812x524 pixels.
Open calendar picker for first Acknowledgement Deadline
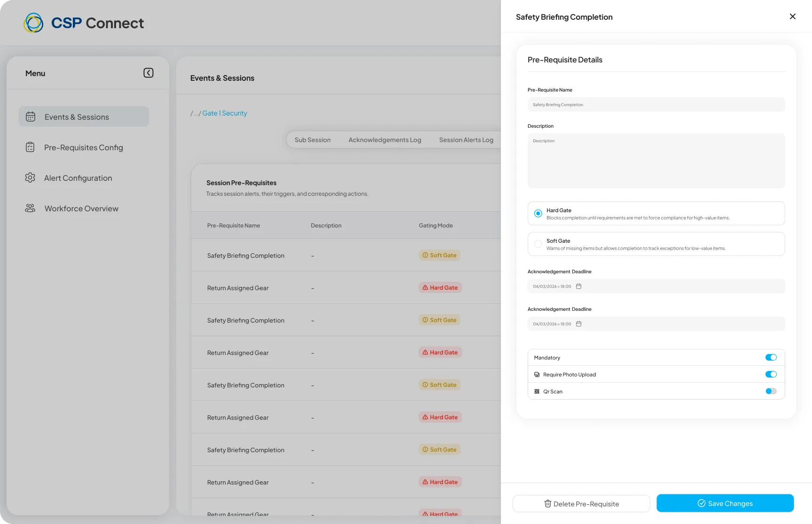tap(578, 286)
